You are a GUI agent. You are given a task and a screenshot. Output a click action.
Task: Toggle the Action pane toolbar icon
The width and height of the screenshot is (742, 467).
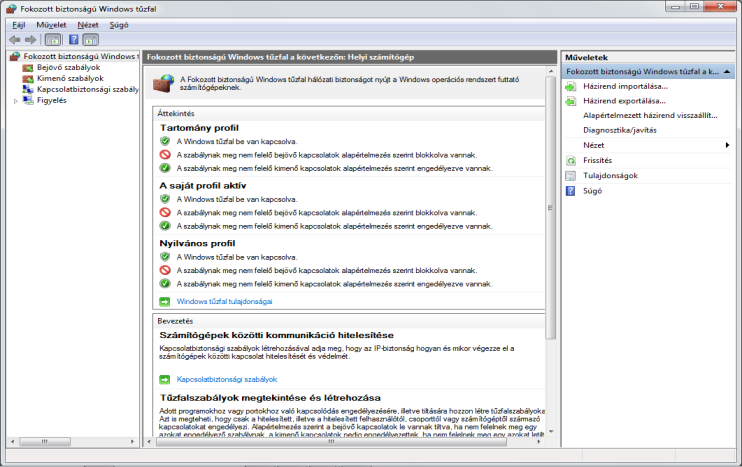click(x=90, y=40)
